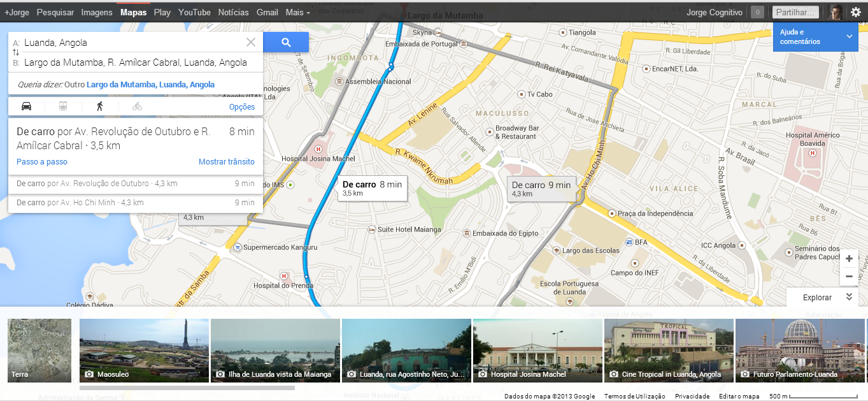Expand the Mais menu in the top bar
Screen dimensions: 868x401
point(298,12)
